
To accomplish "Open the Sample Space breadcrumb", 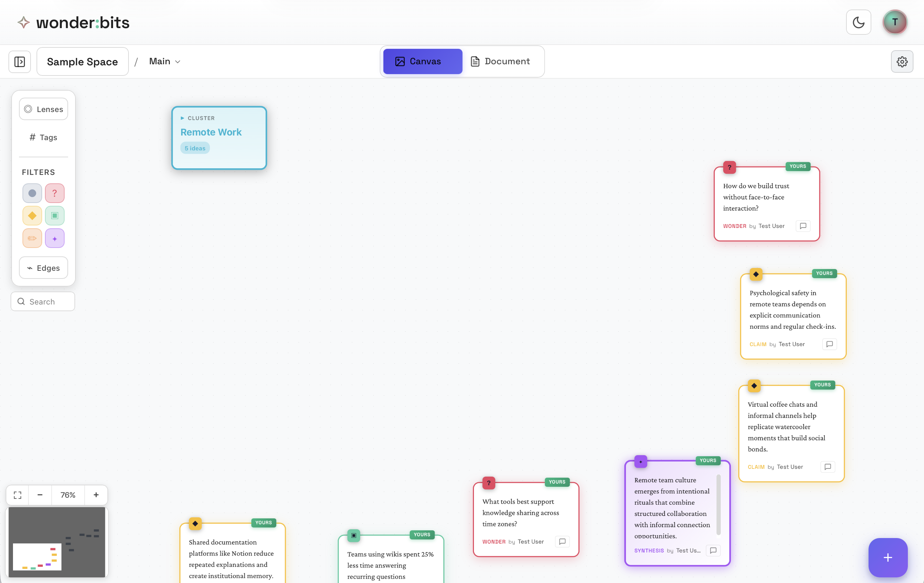I will pos(82,61).
